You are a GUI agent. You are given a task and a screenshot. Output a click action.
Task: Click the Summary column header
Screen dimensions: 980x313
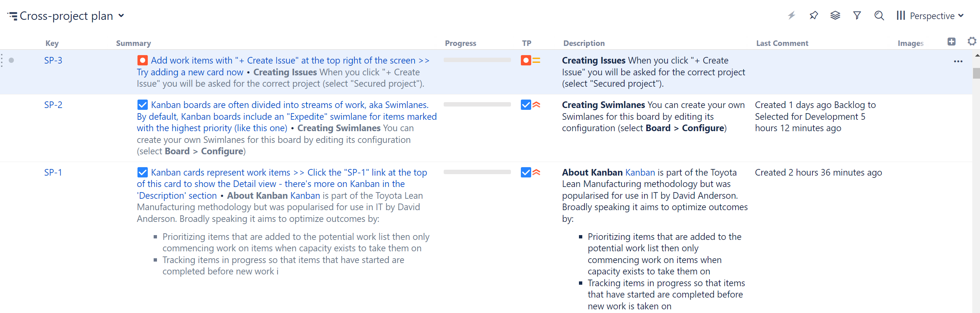pos(133,43)
